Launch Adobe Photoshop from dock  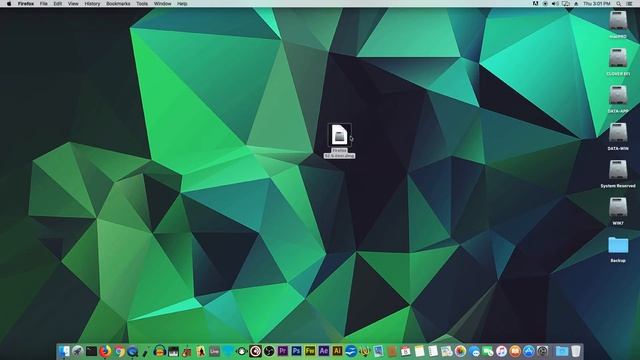click(296, 351)
